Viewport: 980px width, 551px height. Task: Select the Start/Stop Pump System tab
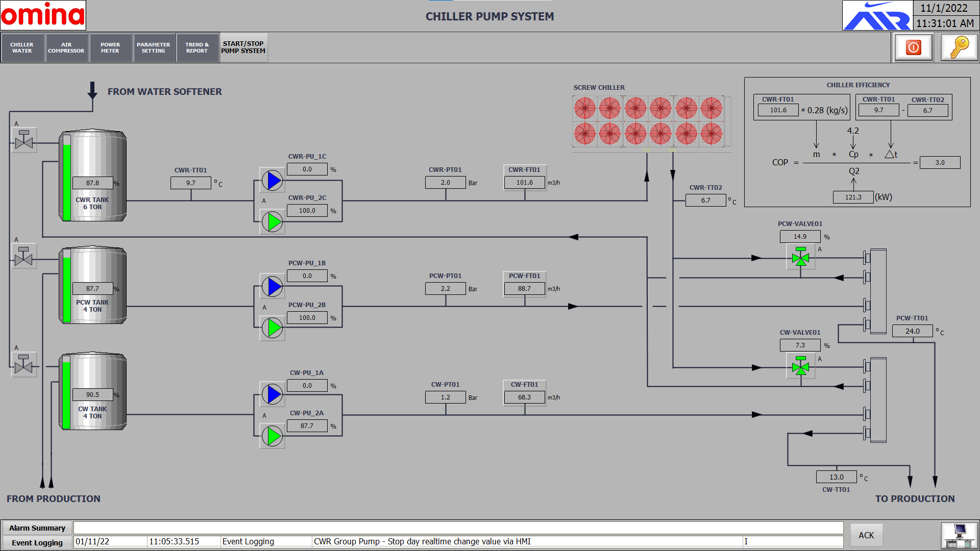click(x=243, y=47)
